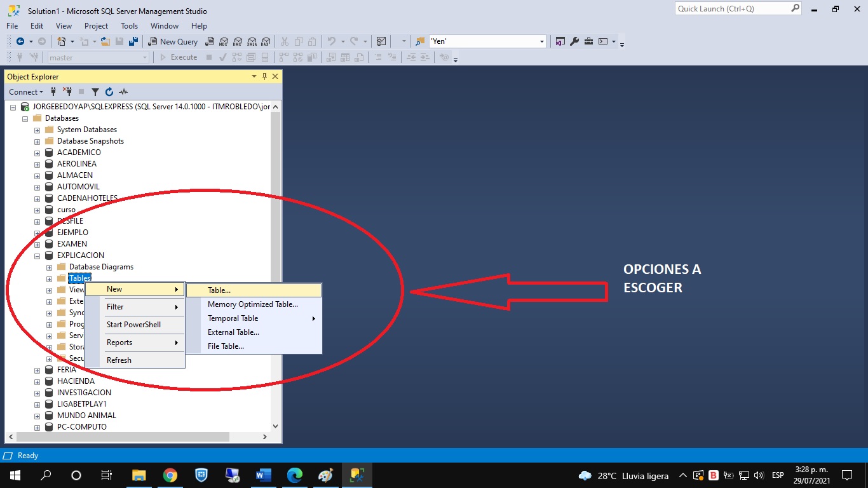Select Table... from the New submenu
This screenshot has height=488, width=868.
(254, 290)
